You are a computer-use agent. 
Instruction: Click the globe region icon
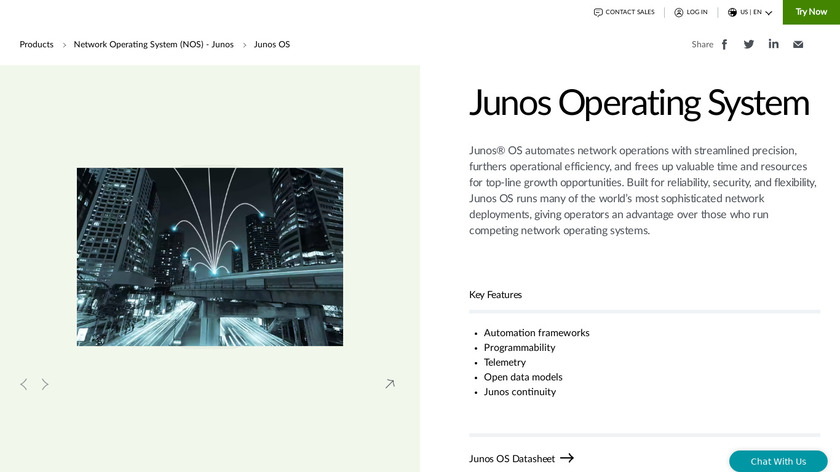732,12
